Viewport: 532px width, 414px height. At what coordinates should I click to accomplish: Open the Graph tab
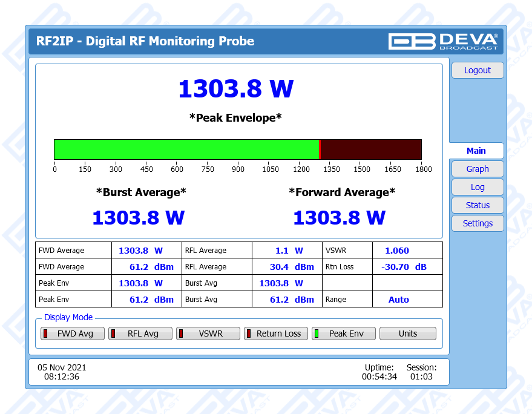pyautogui.click(x=477, y=169)
